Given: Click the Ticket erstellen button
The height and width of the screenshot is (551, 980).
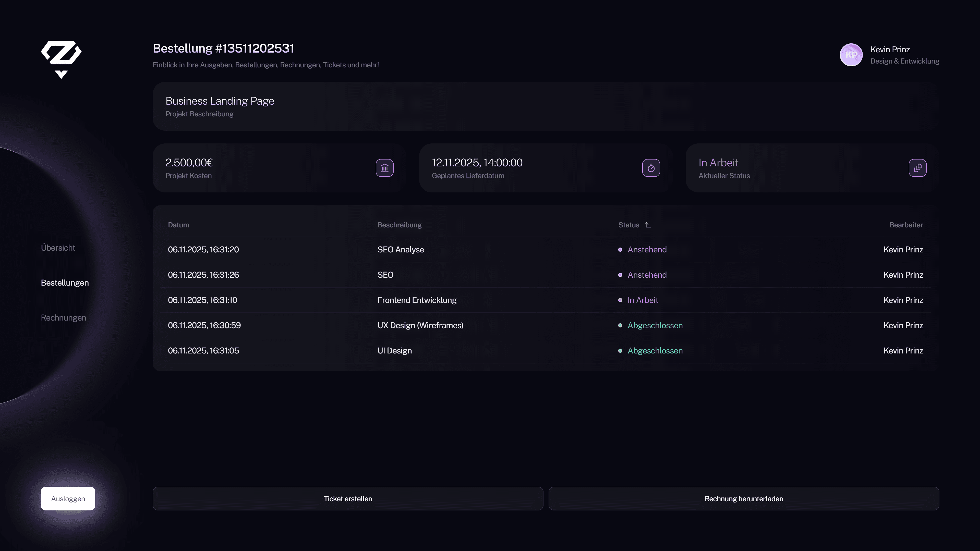Looking at the screenshot, I should click(x=348, y=498).
